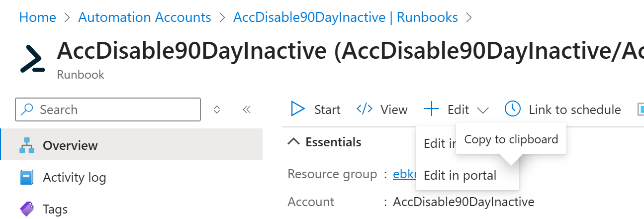The height and width of the screenshot is (219, 644).
Task: Click the runbook PowerShell icon
Action: tap(33, 59)
